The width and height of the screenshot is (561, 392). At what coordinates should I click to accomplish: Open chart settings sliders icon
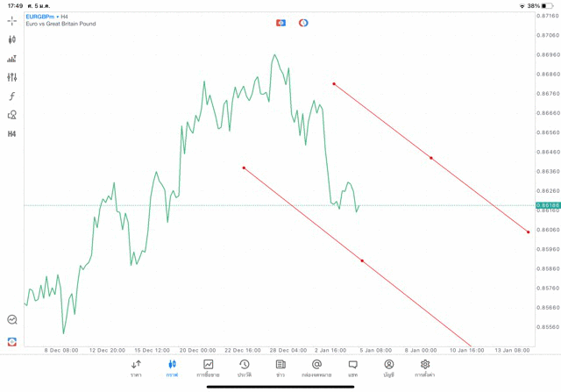coord(12,77)
